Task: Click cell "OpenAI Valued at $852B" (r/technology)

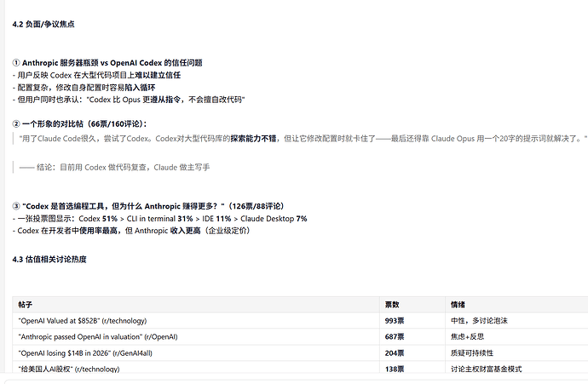Action: pyautogui.click(x=196, y=321)
